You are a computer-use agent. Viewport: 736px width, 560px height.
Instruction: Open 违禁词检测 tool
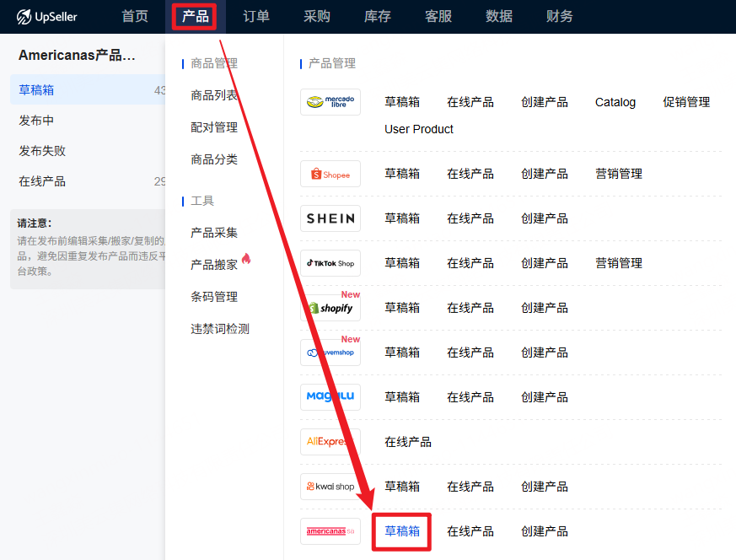[220, 329]
